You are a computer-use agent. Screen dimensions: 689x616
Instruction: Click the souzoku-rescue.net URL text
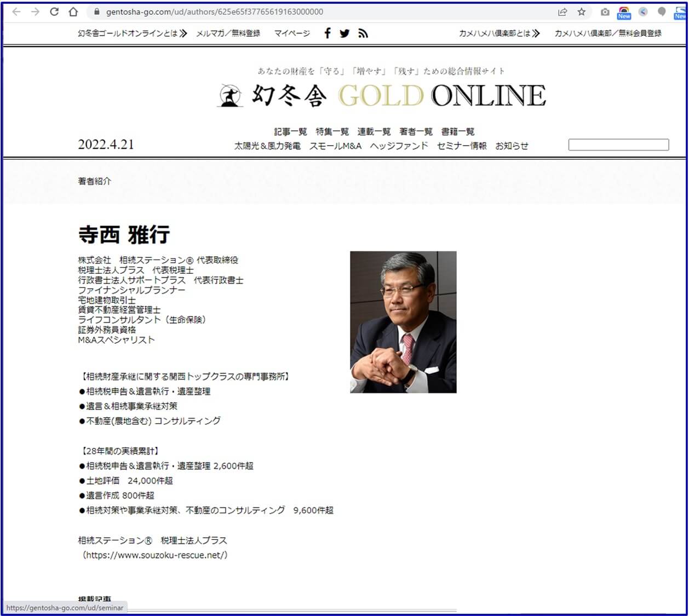tap(154, 555)
